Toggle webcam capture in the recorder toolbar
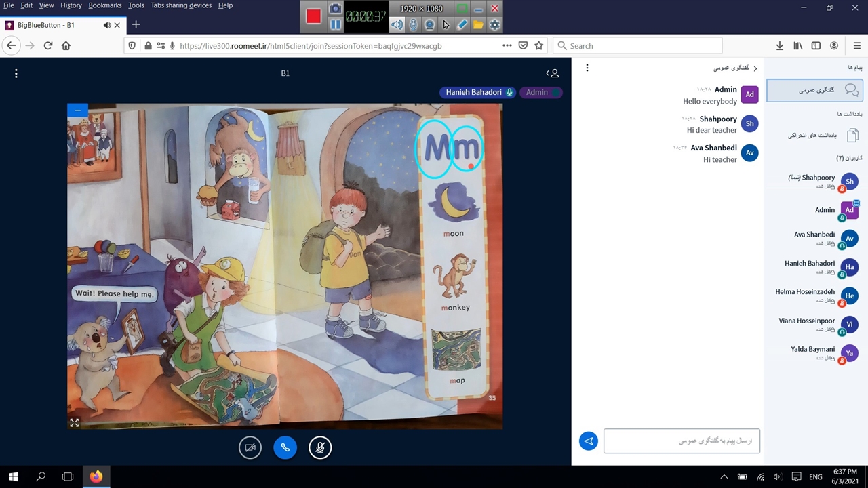The height and width of the screenshot is (488, 868). coord(429,24)
